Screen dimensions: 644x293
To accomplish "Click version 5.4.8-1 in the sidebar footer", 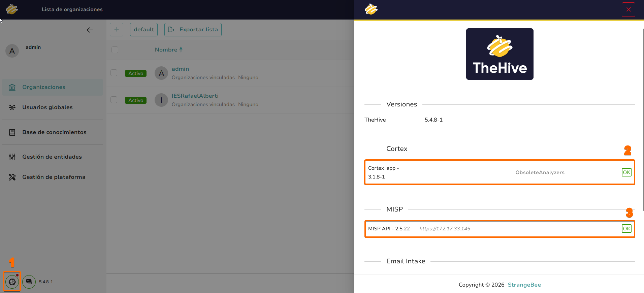I will 46,282.
